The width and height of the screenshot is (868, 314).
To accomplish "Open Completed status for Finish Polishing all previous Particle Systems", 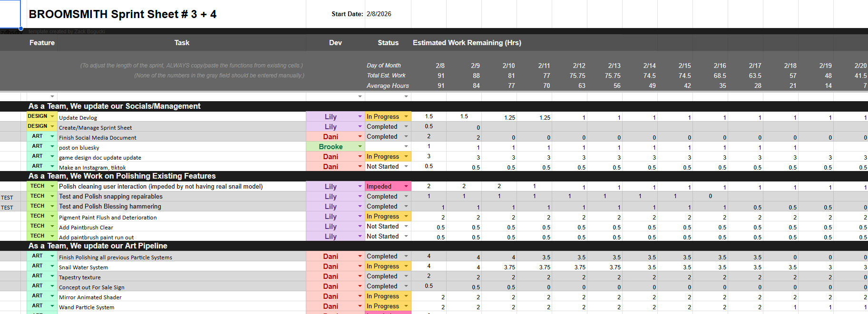I will [406, 256].
